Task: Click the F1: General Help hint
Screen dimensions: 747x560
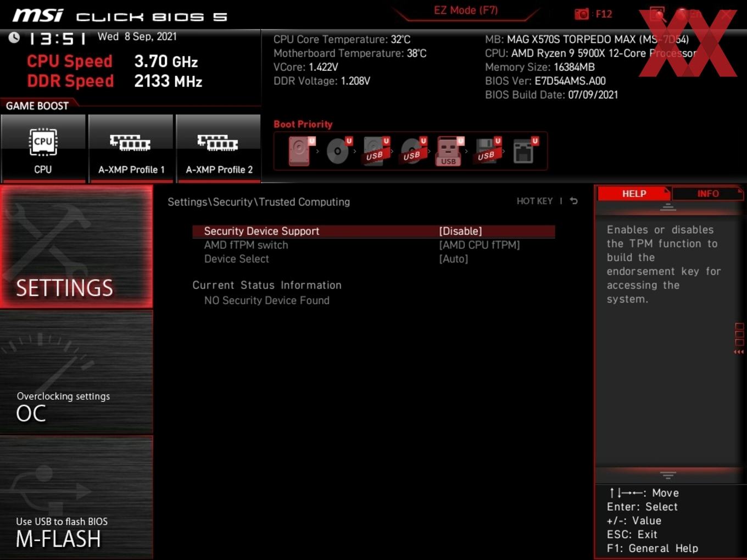Action: 653,548
